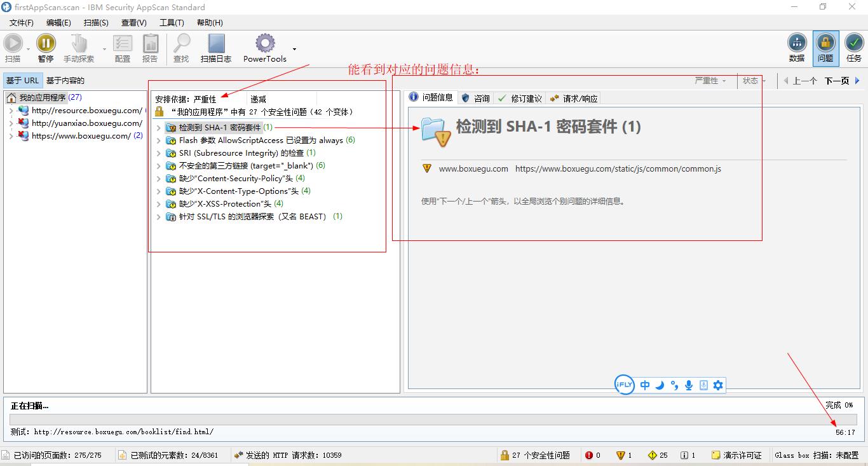Switch to 任务 tasks view icon
This screenshot has height=466, width=868.
pos(854,43)
